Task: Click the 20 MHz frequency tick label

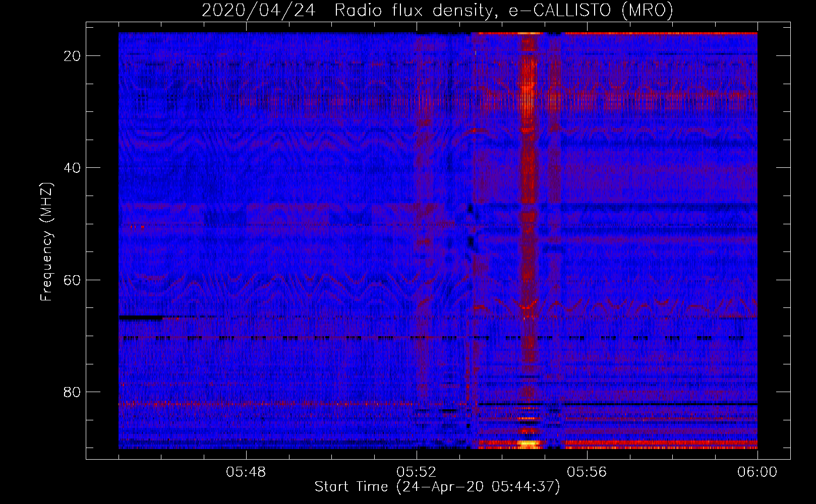Action: coord(72,56)
